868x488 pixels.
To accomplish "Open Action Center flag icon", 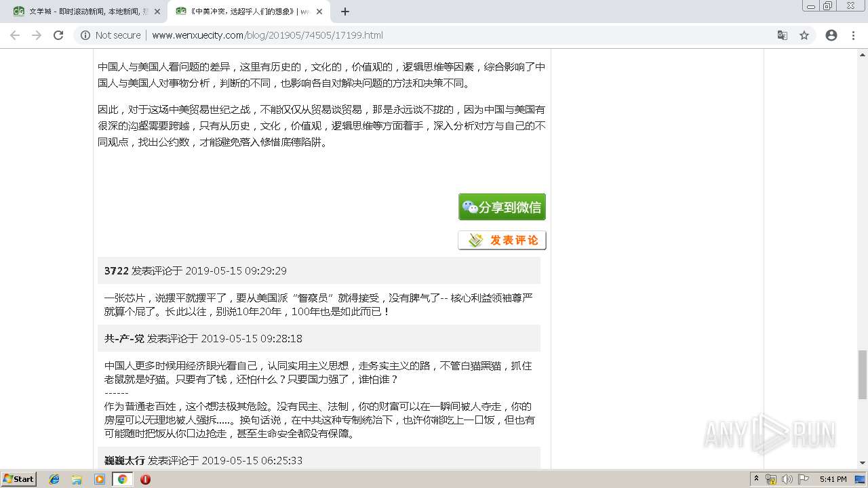I will (804, 479).
